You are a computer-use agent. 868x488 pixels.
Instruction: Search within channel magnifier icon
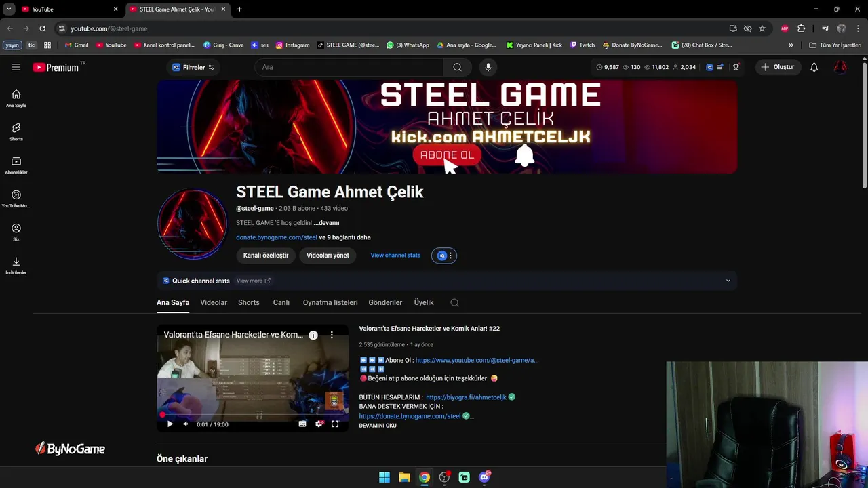coord(454,302)
